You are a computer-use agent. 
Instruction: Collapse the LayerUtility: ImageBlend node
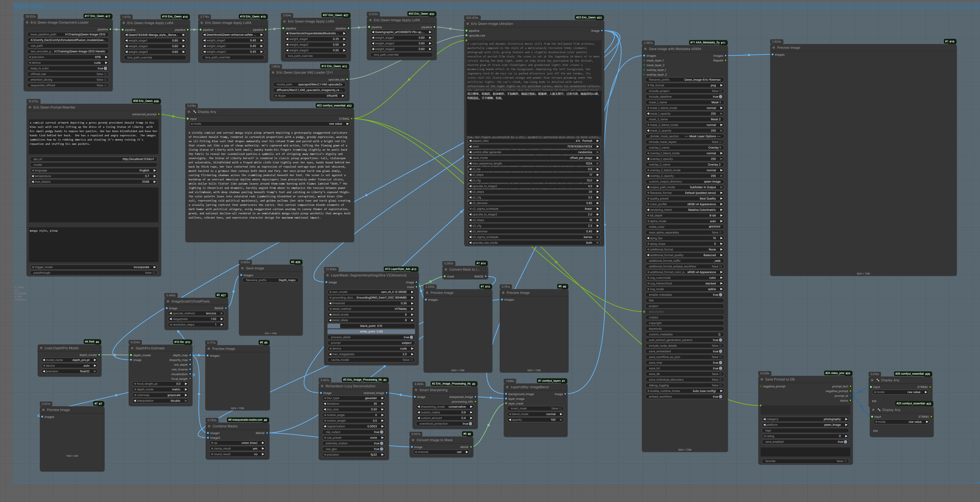pos(507,387)
